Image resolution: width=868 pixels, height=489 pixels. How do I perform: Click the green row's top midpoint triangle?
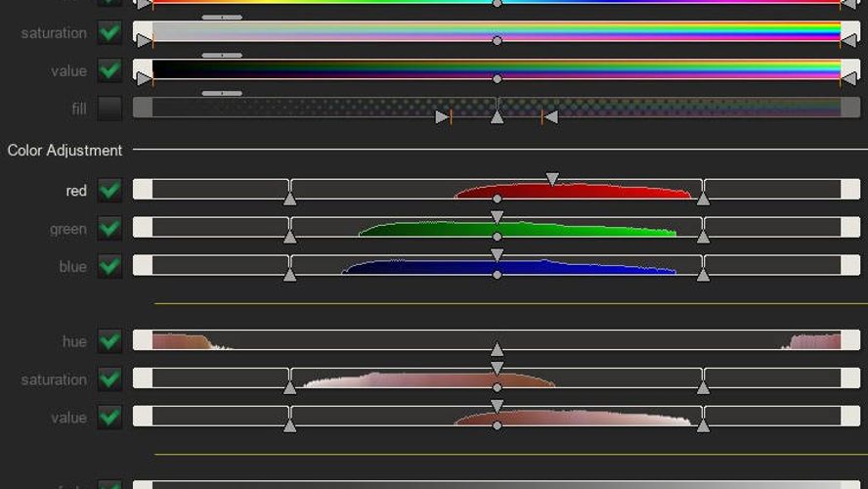click(497, 217)
